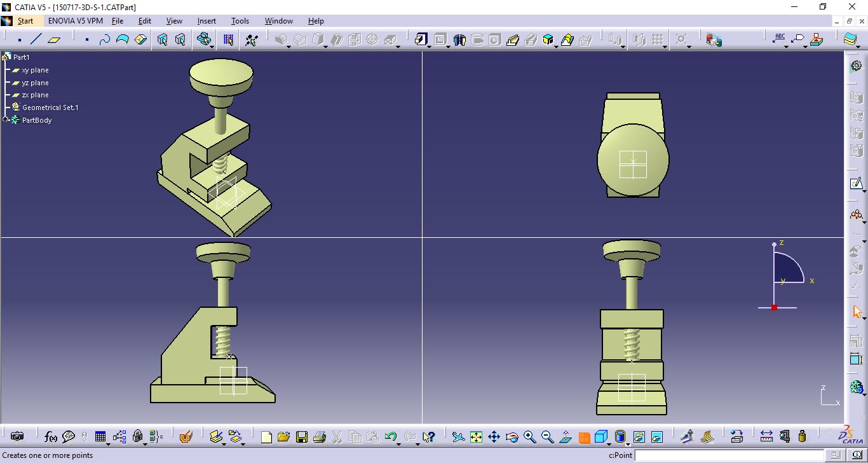Open the Insert menu
Viewport: 868px width, 463px height.
207,20
